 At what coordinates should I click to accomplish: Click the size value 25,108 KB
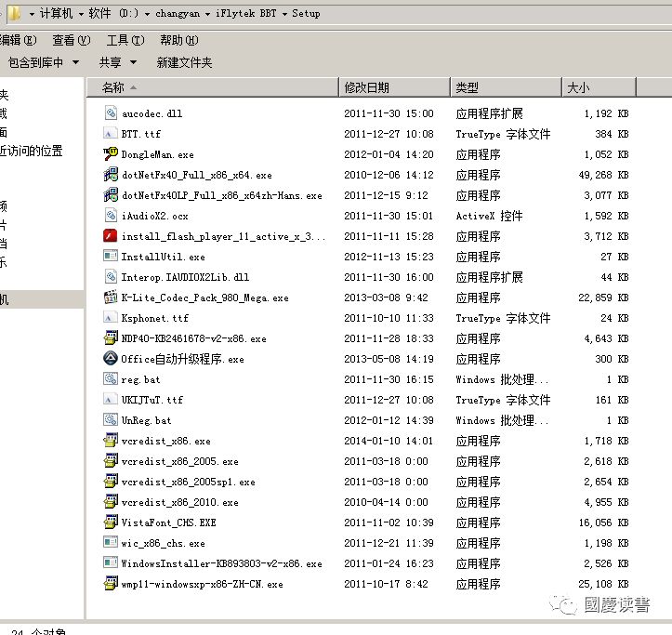[x=603, y=584]
